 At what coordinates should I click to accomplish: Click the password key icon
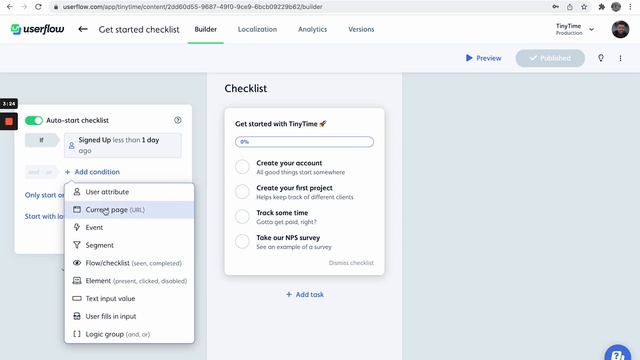[556, 7]
